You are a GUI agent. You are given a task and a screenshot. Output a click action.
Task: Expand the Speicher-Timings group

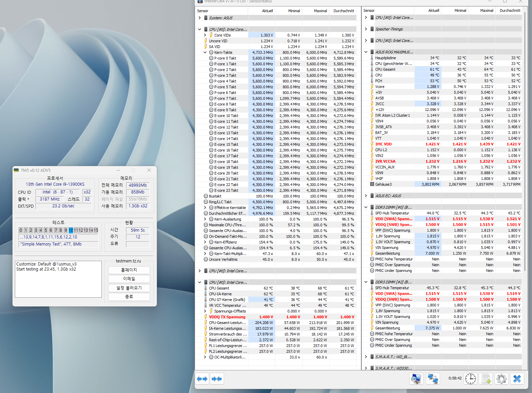(x=366, y=29)
